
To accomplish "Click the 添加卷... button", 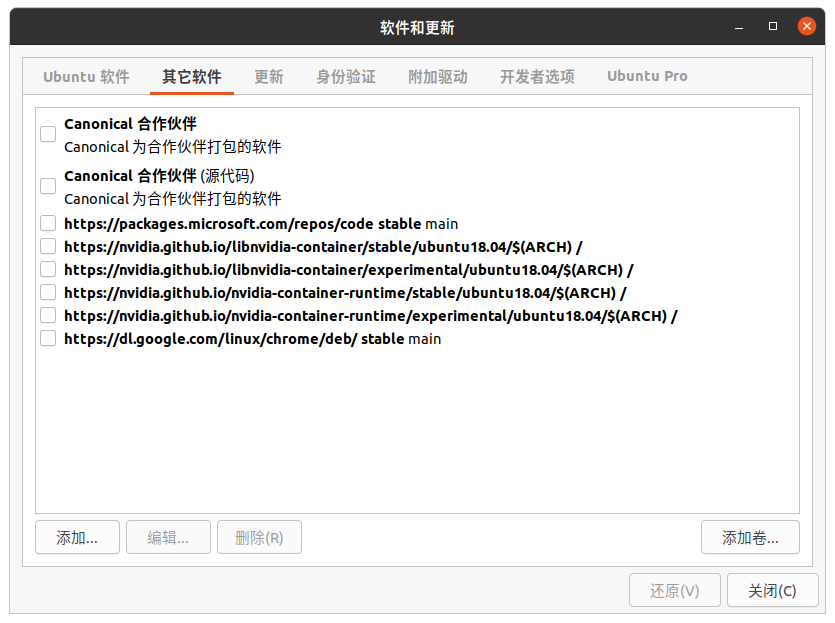I will (x=750, y=537).
